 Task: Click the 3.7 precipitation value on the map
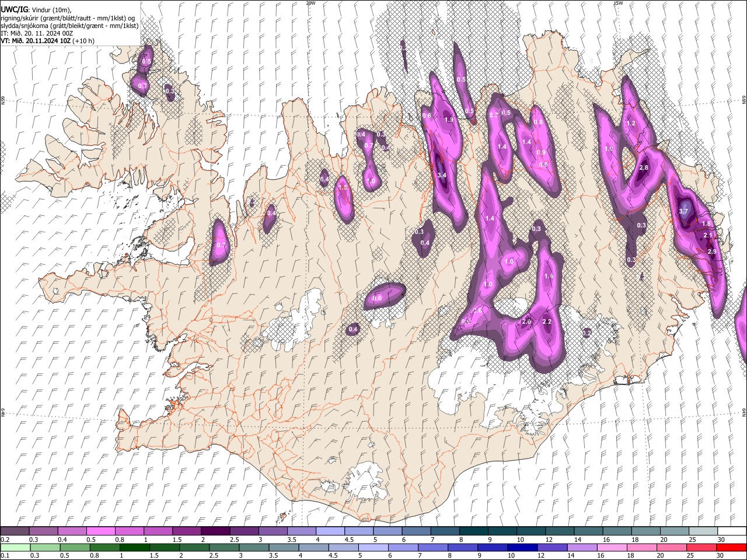(x=685, y=211)
